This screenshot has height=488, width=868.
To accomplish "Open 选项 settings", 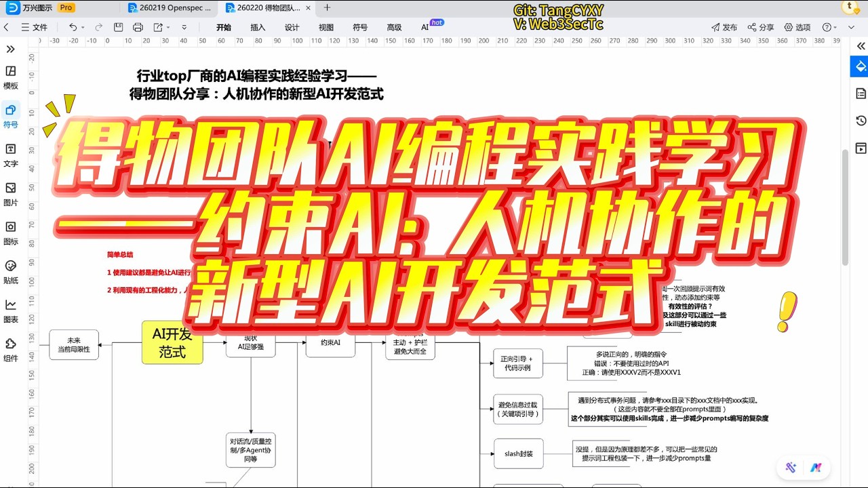I will (x=797, y=27).
